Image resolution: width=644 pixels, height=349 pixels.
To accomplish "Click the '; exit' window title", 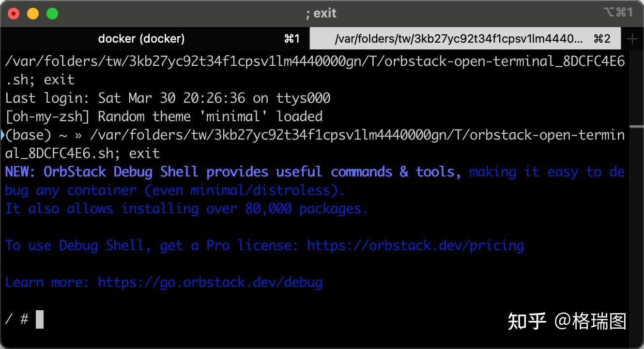I will point(322,13).
